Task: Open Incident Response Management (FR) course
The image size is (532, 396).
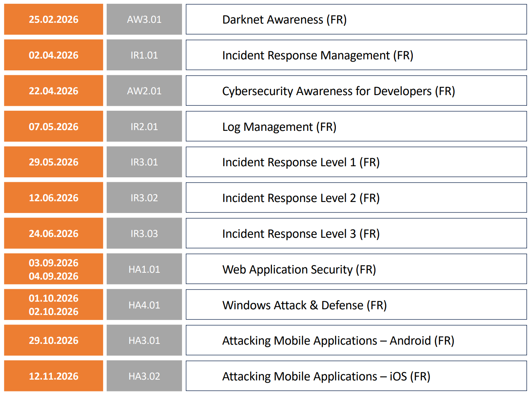Action: (317, 56)
